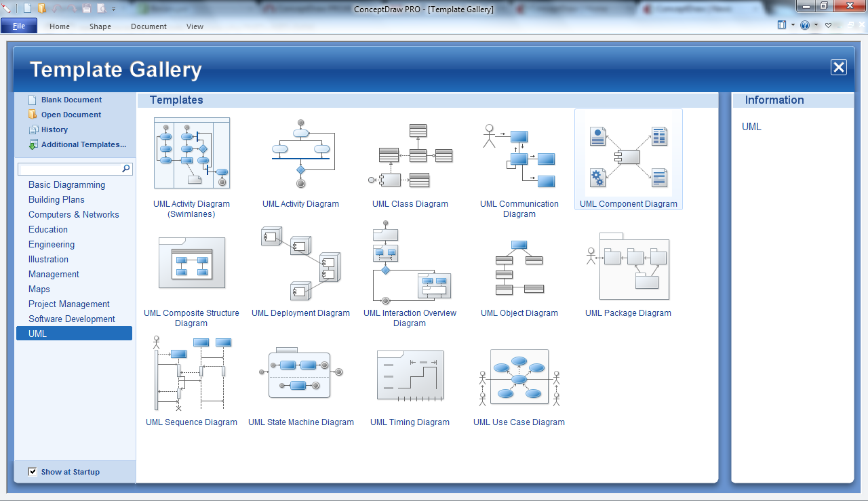This screenshot has height=501, width=868.
Task: Select the UML Component Diagram template thumbnail
Action: pos(629,157)
